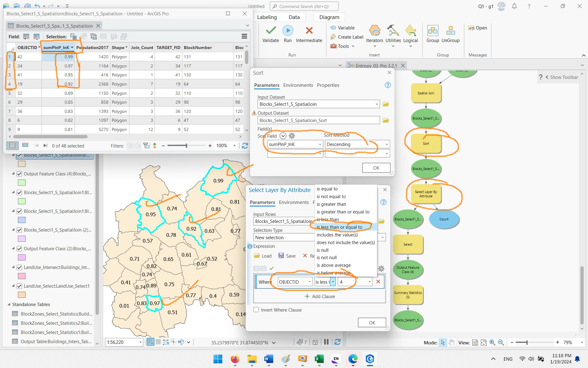Open the Iterators tool icon
The width and height of the screenshot is (588, 368).
tap(375, 31)
